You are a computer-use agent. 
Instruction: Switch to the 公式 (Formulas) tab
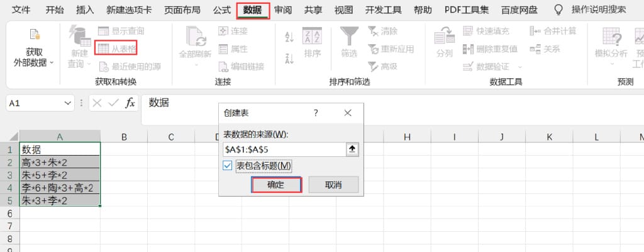click(x=222, y=10)
